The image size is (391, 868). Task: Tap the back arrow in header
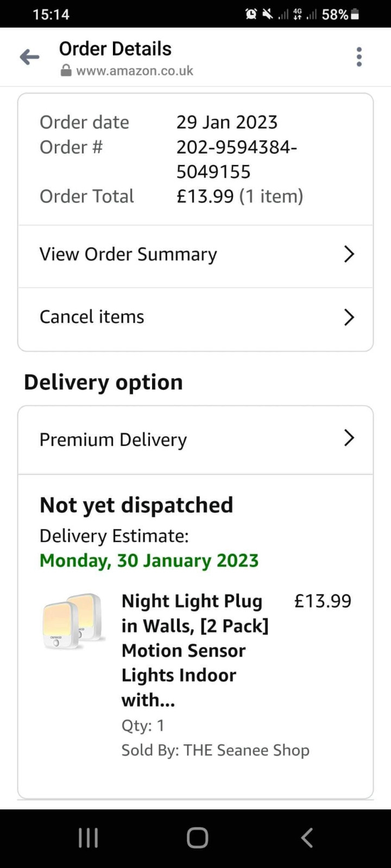coord(29,57)
